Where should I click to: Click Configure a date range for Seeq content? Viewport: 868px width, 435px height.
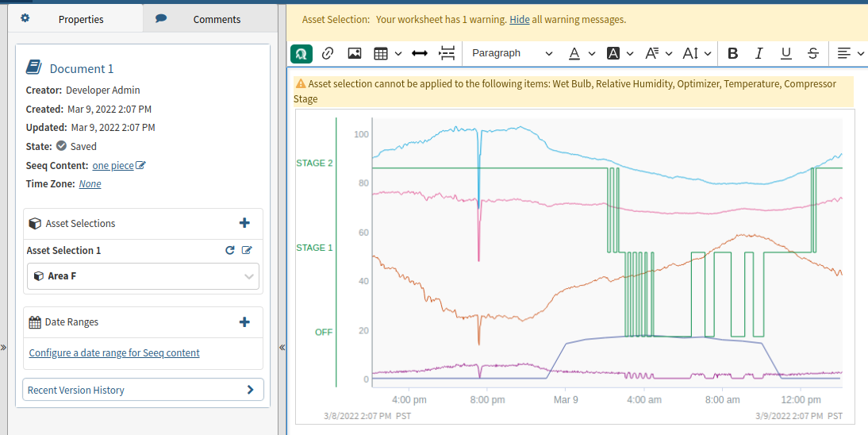(x=114, y=353)
